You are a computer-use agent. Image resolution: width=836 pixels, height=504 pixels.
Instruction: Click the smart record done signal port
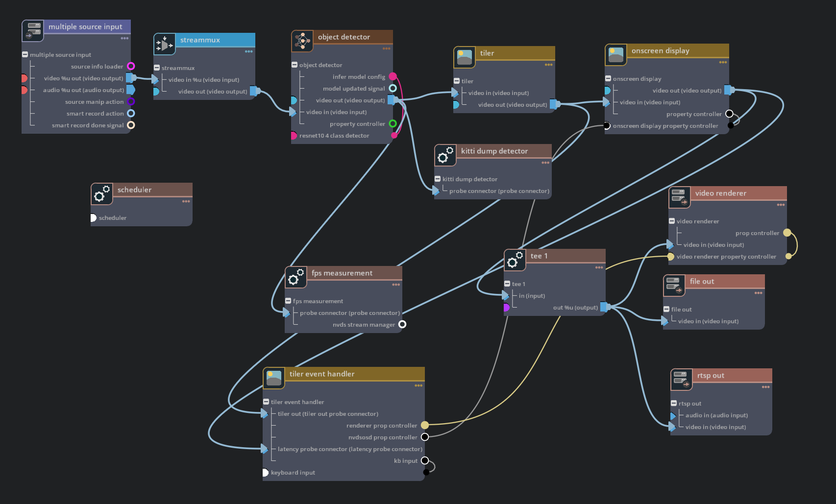[x=131, y=125]
